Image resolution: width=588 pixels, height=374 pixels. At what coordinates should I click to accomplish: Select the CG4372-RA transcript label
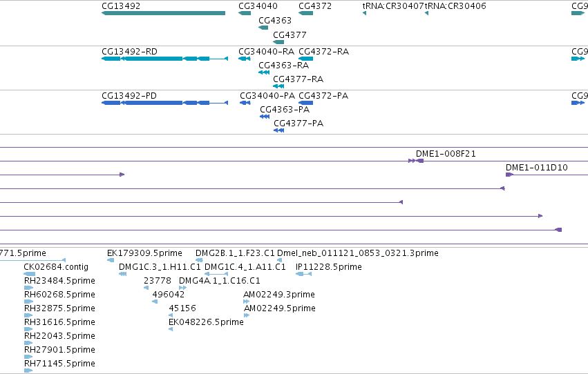click(323, 51)
